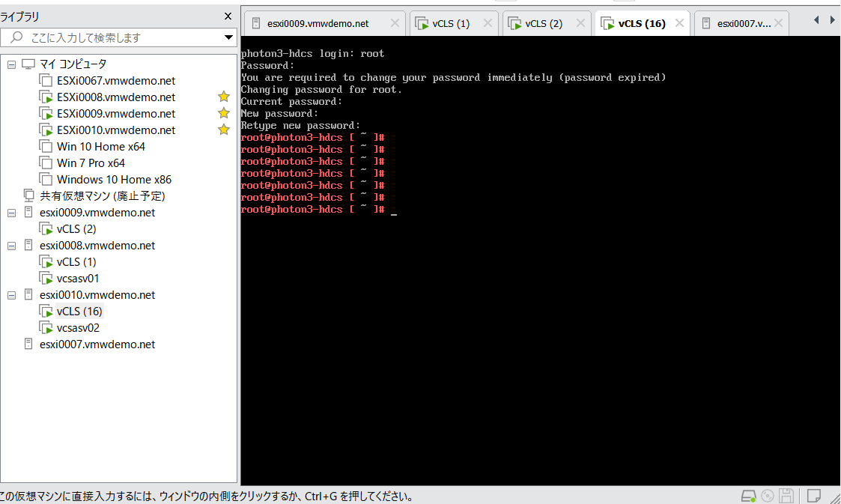Select ESXi0009.vmwdemo.net under My Computer
Screen dimensions: 841x504
click(116, 114)
